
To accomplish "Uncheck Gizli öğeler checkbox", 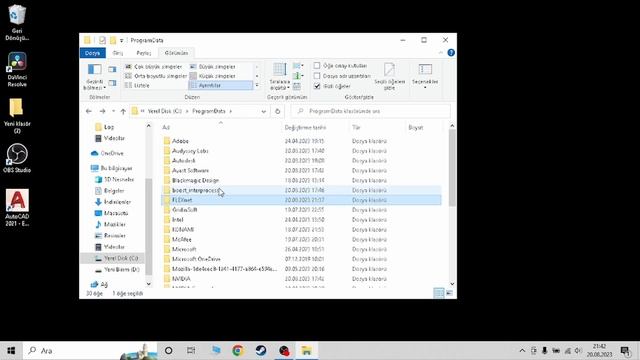I will click(x=317, y=86).
